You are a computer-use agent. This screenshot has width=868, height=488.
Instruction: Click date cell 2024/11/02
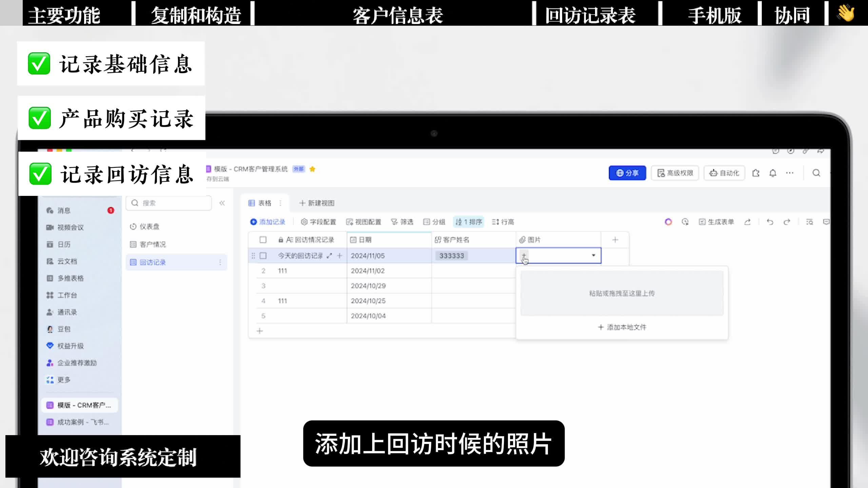tap(389, 271)
